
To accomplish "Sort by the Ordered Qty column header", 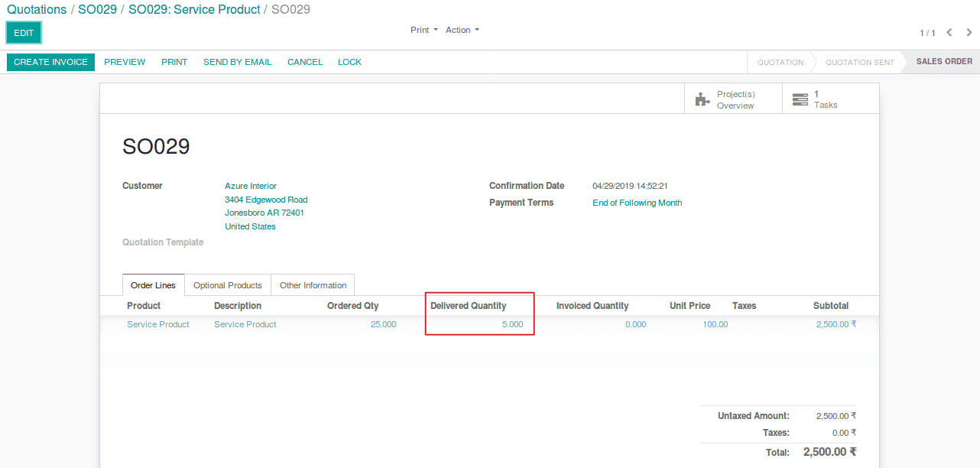I will [x=353, y=306].
